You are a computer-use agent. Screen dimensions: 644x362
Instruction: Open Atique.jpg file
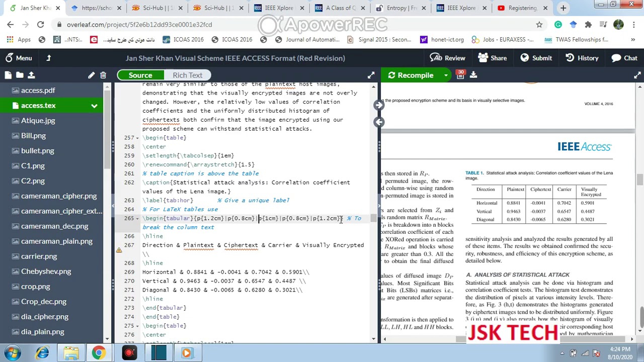38,121
